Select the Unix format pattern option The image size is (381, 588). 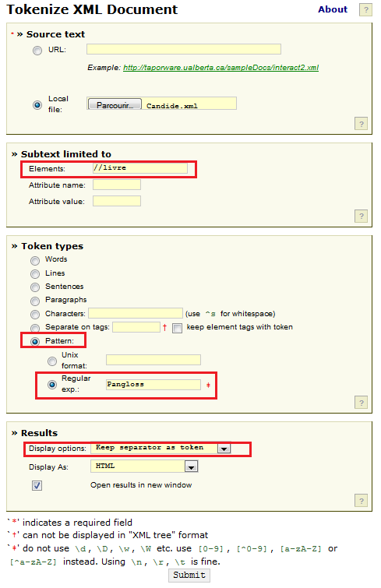(x=52, y=361)
